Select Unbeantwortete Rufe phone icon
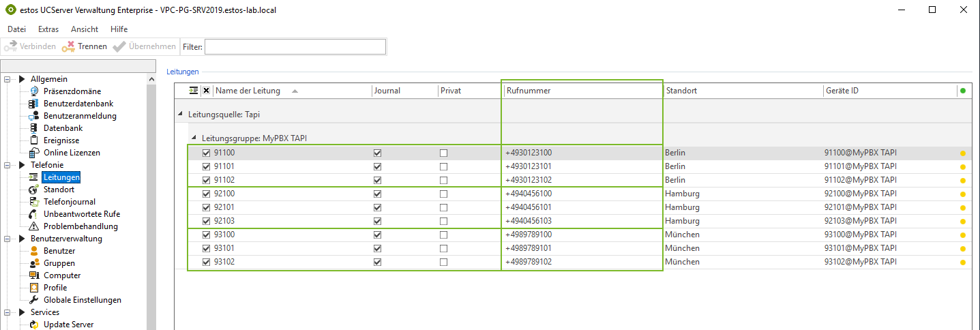980x330 pixels. click(x=33, y=214)
